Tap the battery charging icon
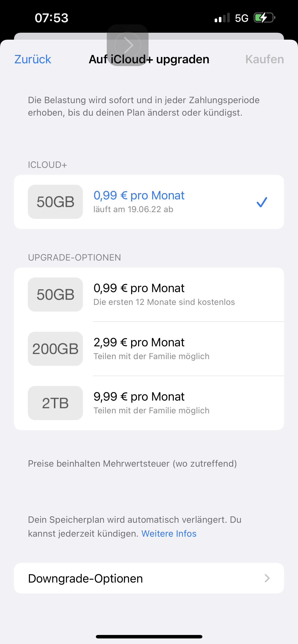The height and width of the screenshot is (644, 298). pos(264,18)
